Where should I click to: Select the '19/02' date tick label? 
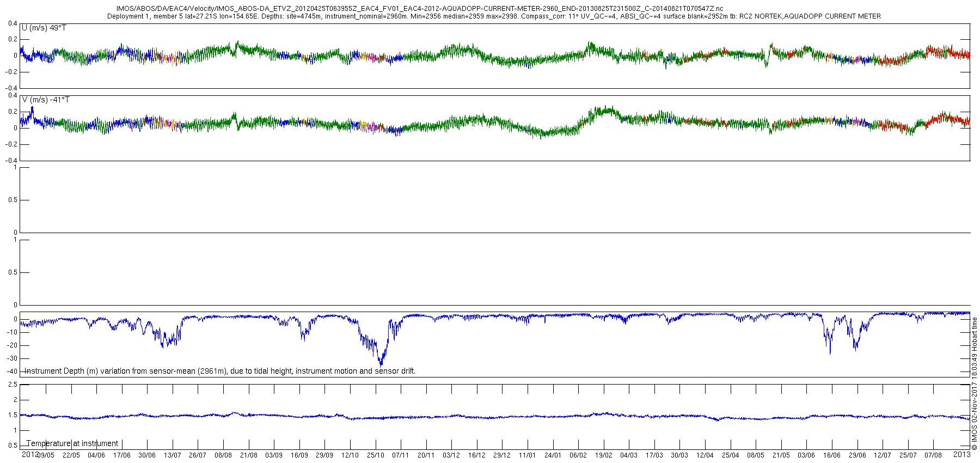(604, 455)
